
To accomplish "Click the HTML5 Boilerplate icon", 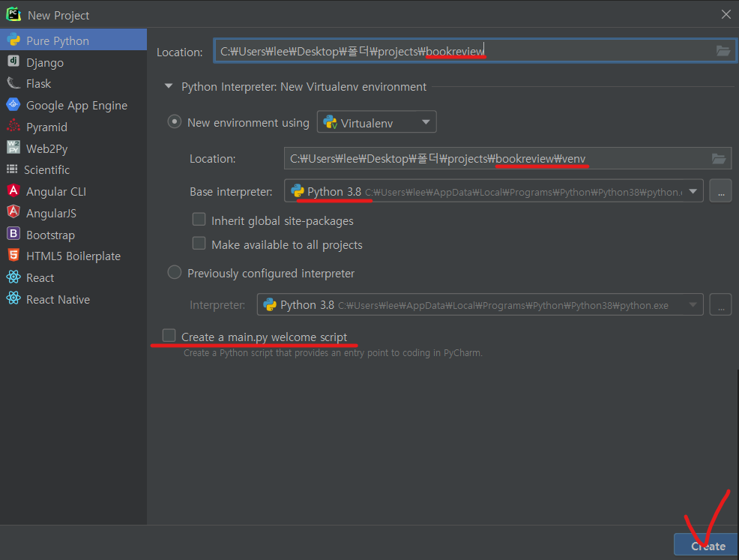I will 13,256.
